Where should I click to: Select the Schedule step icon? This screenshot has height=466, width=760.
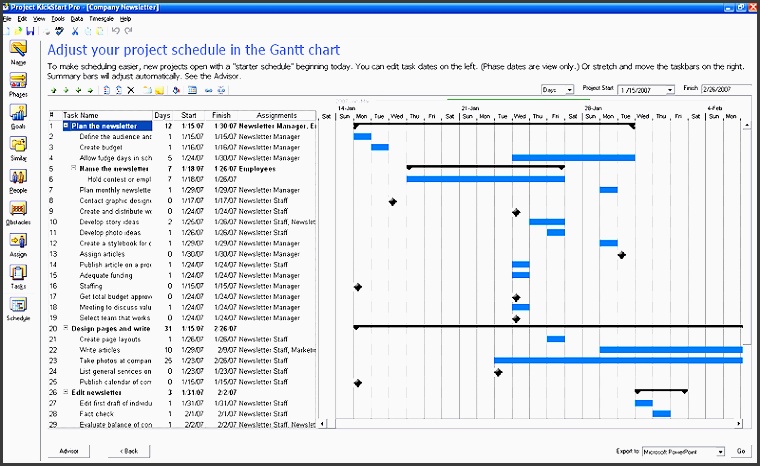coord(18,308)
